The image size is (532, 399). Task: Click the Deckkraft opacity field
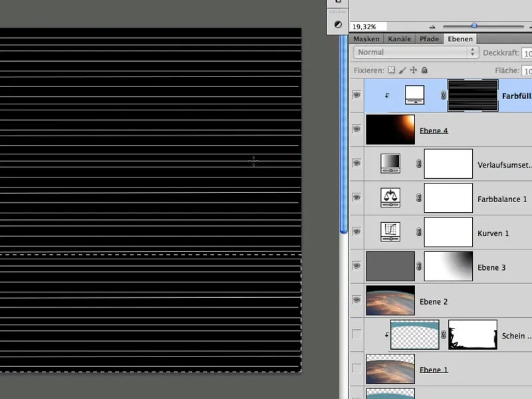(527, 53)
